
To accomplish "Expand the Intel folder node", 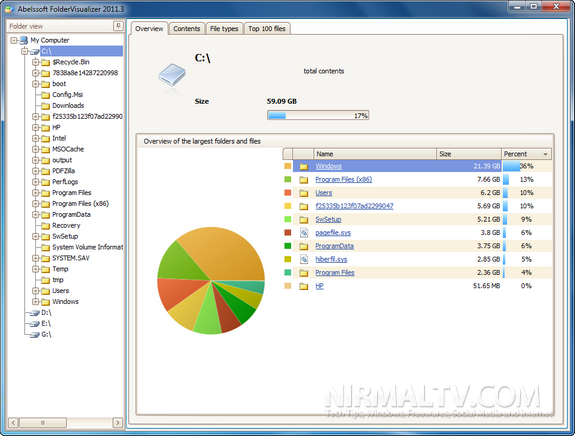I will click(x=35, y=138).
